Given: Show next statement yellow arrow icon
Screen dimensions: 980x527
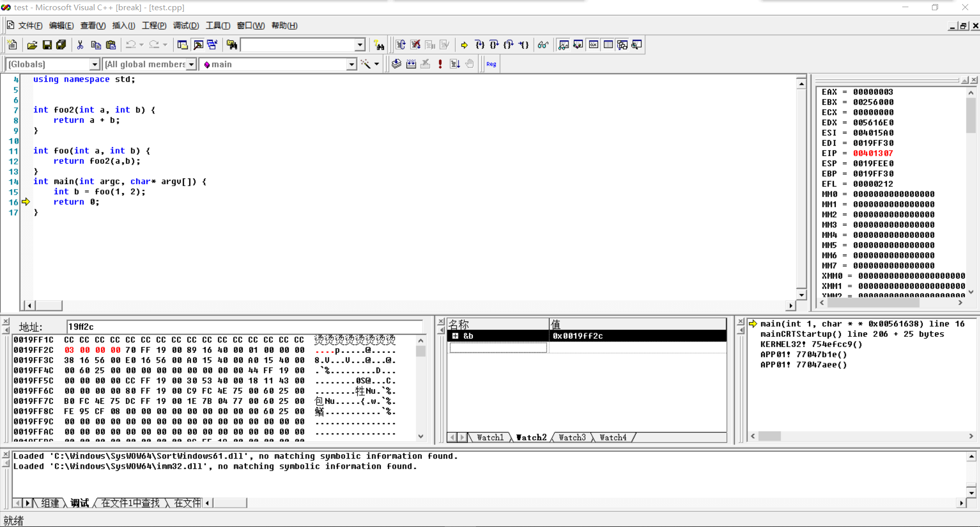Looking at the screenshot, I should [x=464, y=45].
